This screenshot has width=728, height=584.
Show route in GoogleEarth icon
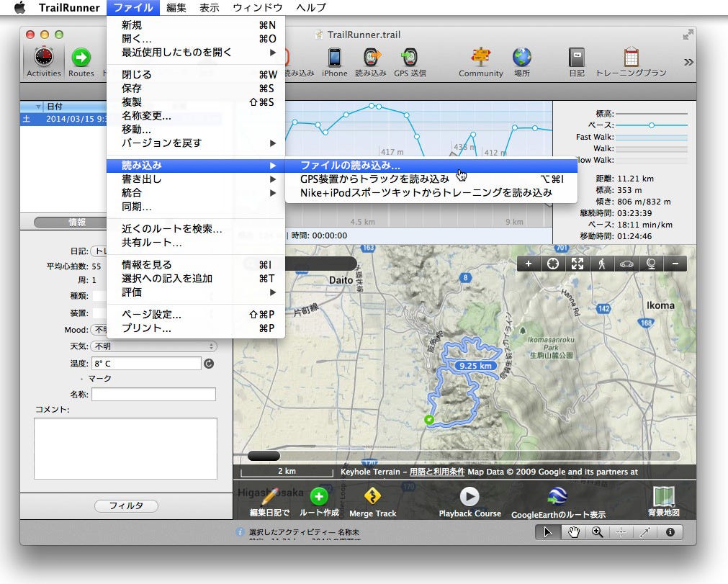[x=557, y=497]
